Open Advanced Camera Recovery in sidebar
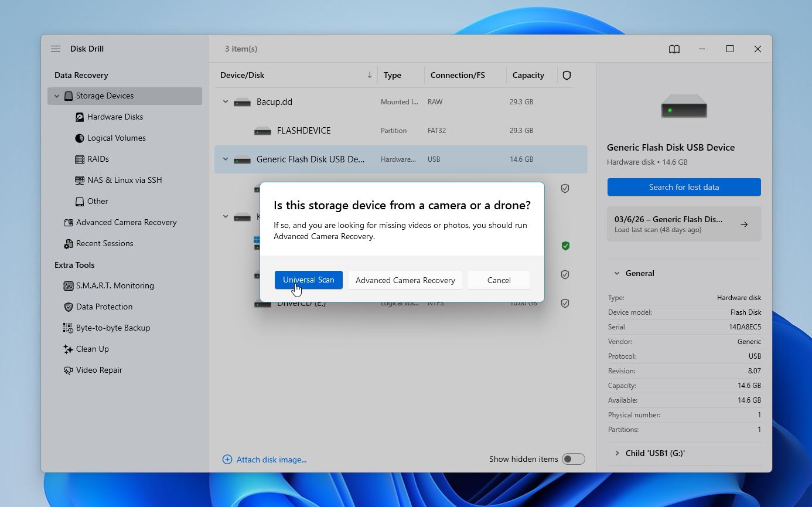The height and width of the screenshot is (507, 812). (126, 223)
